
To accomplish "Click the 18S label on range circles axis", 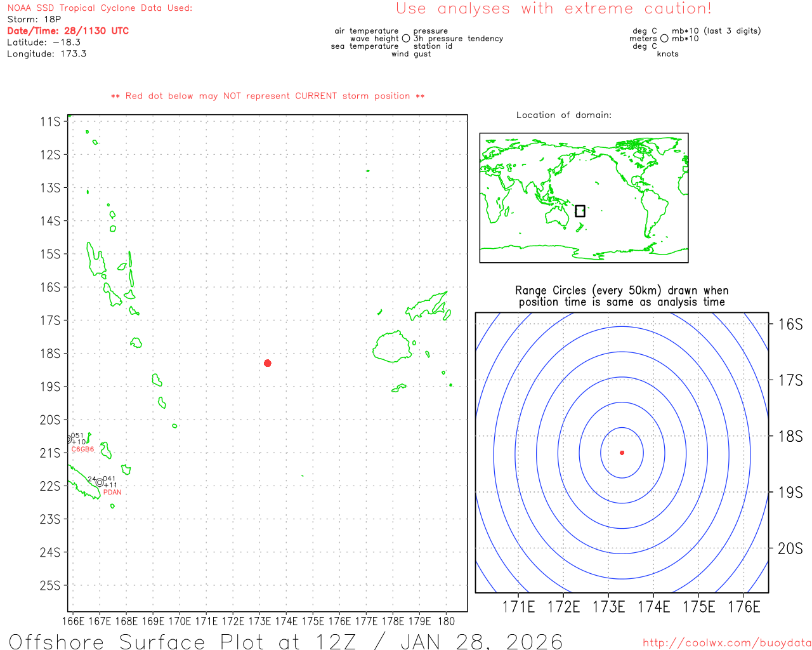I will pyautogui.click(x=790, y=436).
